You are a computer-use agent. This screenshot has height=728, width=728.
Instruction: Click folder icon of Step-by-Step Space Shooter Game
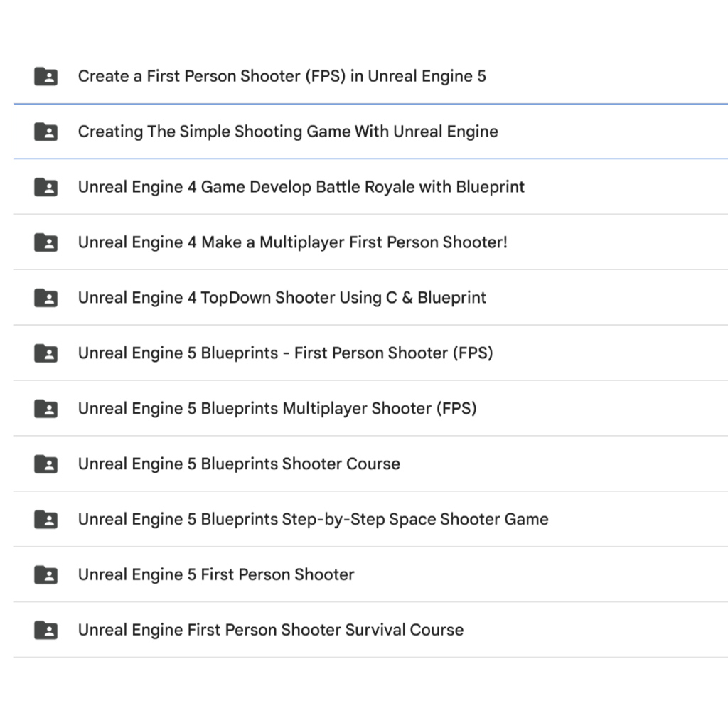[x=46, y=519]
